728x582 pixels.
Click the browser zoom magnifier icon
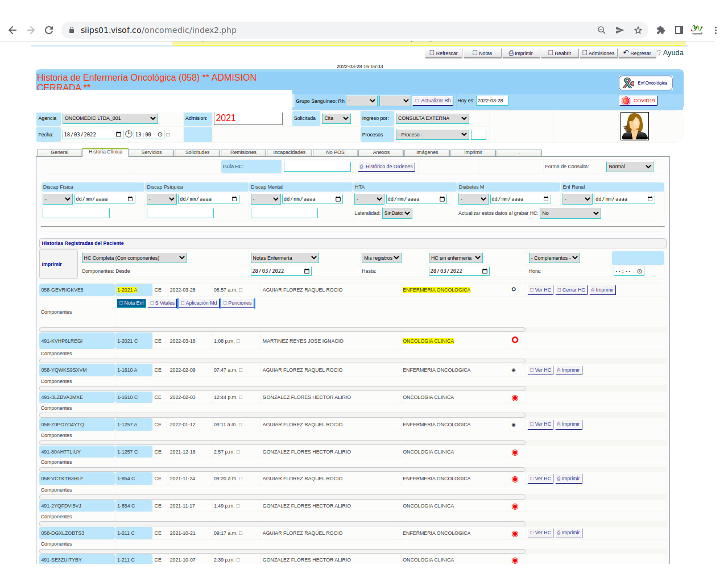(x=601, y=30)
